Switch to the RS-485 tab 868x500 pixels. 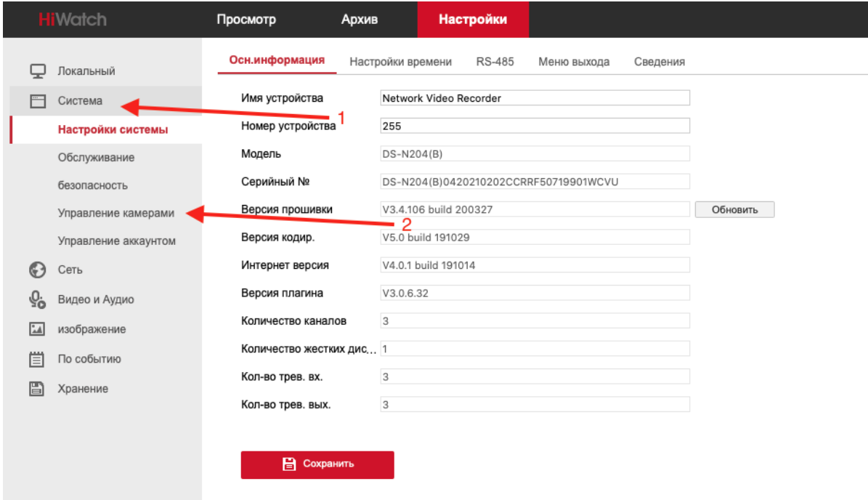click(x=495, y=62)
